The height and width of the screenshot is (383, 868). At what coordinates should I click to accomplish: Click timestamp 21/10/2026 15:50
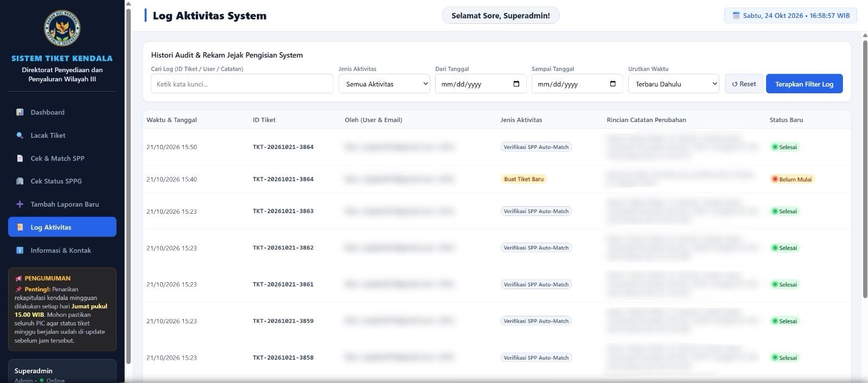[x=171, y=147]
